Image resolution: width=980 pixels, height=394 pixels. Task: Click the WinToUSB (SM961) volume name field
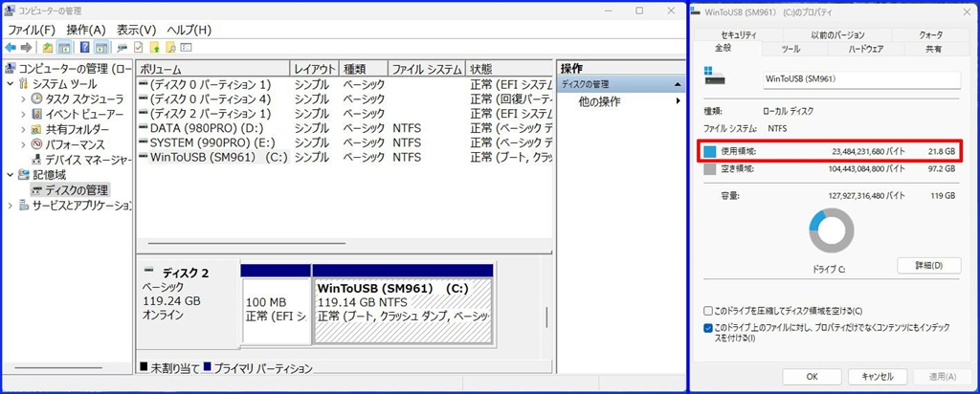(862, 79)
